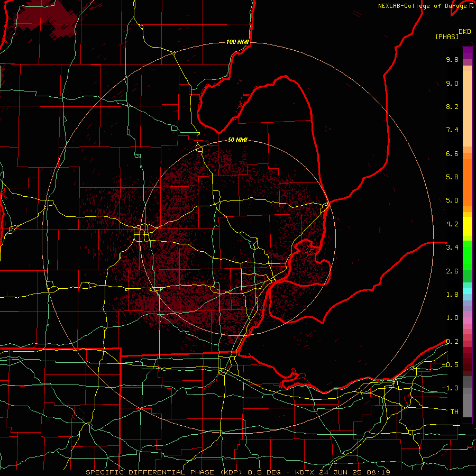Click the 5.0 scale value
The height and width of the screenshot is (476, 476).
452,200
